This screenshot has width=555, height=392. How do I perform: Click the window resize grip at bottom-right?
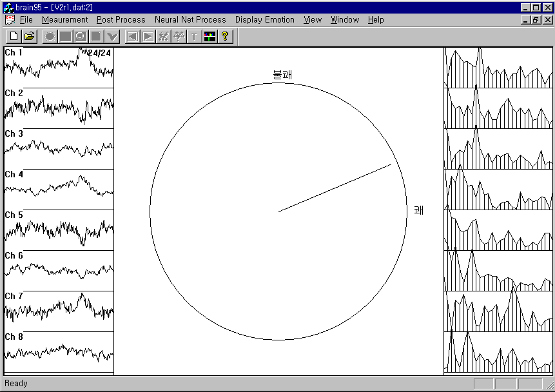point(550,386)
